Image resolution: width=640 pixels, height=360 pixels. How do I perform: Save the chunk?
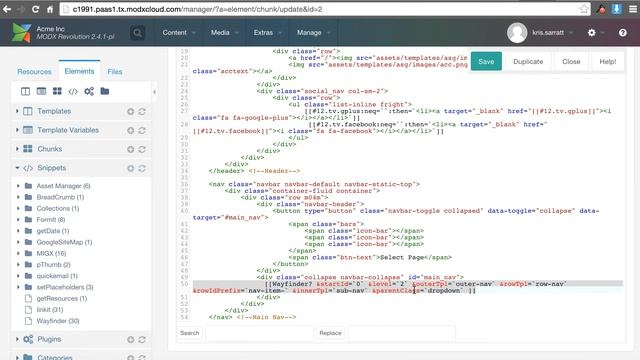tap(486, 61)
